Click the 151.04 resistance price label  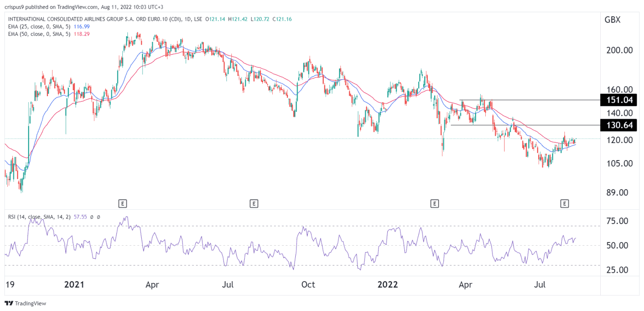click(x=619, y=100)
